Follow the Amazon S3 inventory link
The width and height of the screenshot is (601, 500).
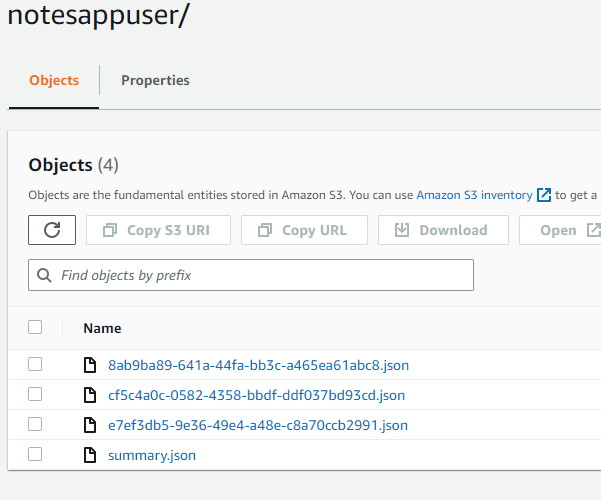coord(474,195)
